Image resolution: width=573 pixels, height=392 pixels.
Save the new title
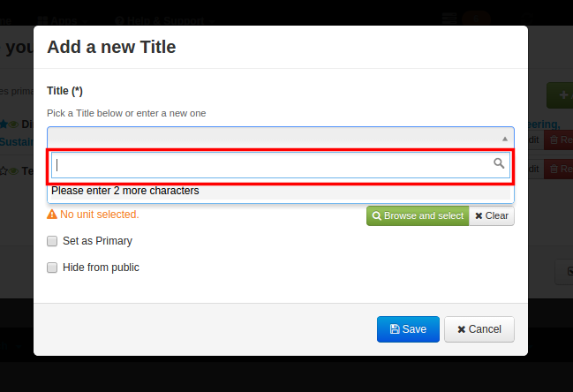click(x=408, y=329)
